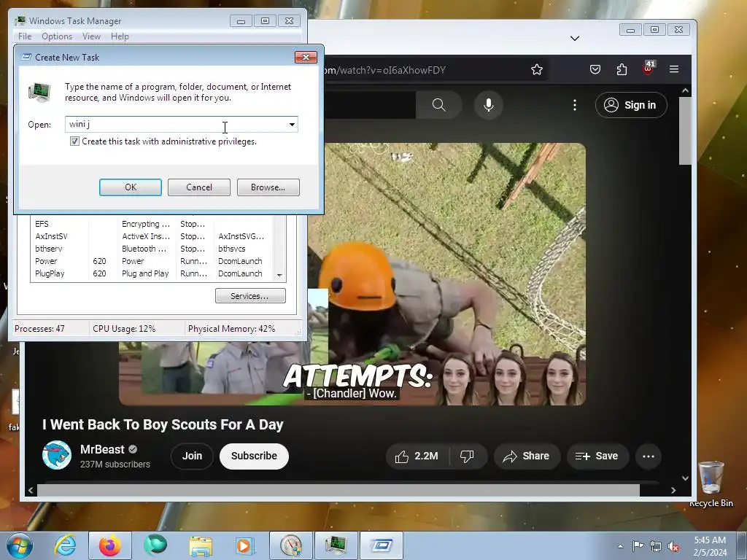The image size is (747, 560).
Task: Click the muted volume tray icon
Action: tap(673, 546)
